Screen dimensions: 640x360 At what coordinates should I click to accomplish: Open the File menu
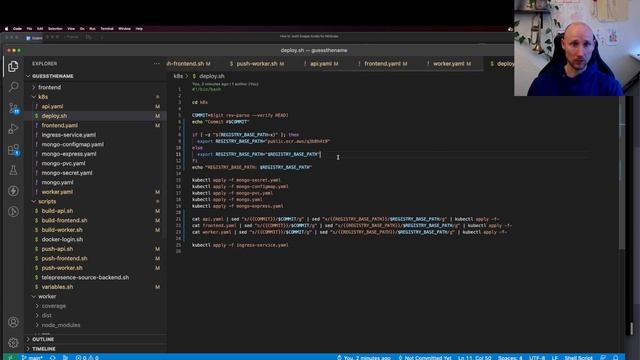pos(29,29)
